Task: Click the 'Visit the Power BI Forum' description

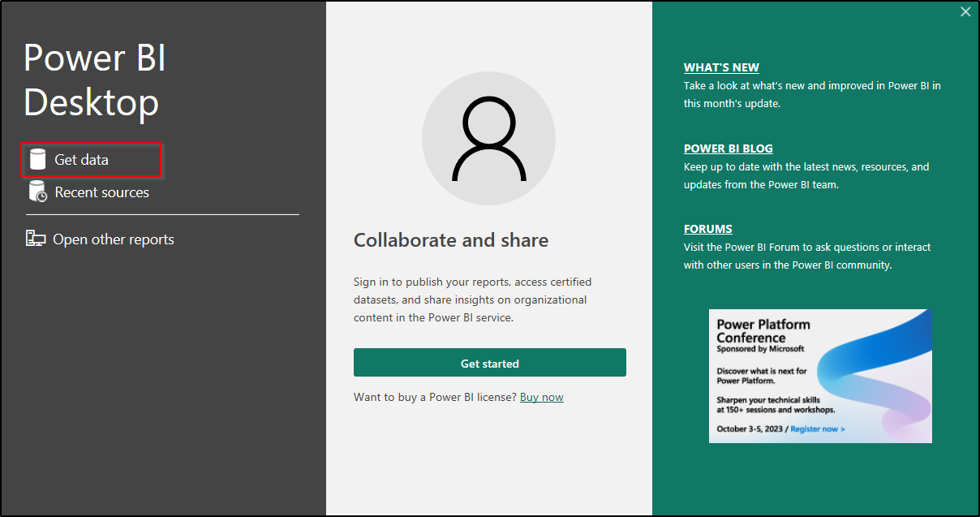Action: tap(807, 256)
